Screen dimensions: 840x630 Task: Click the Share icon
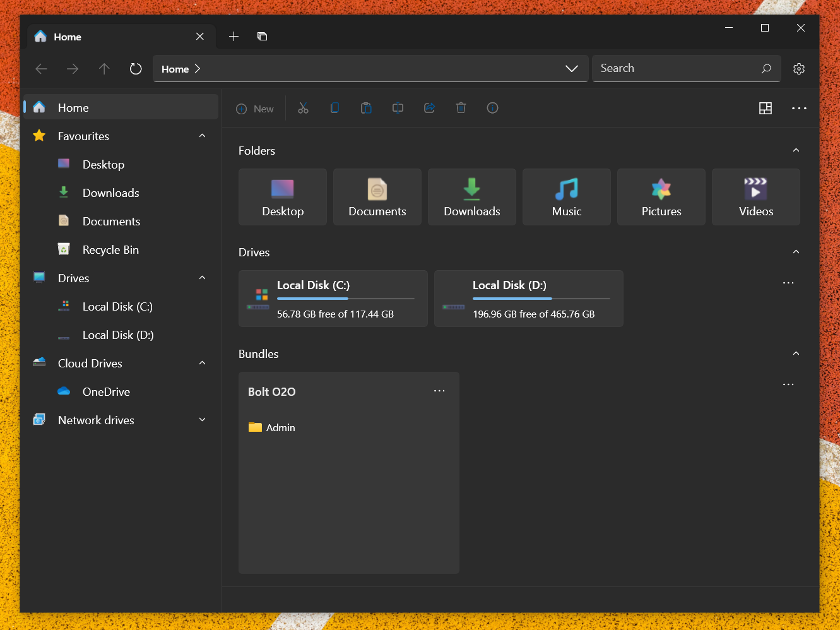pos(429,108)
